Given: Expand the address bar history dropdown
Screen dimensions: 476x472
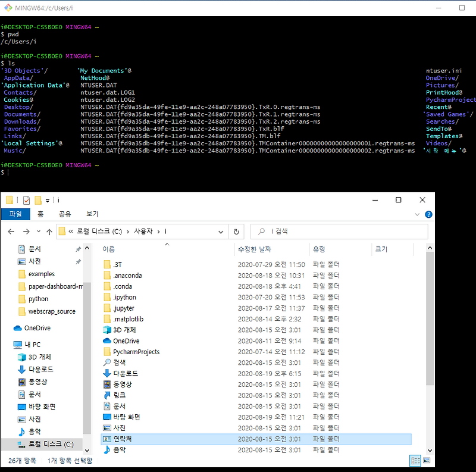Looking at the screenshot, I should 221,232.
